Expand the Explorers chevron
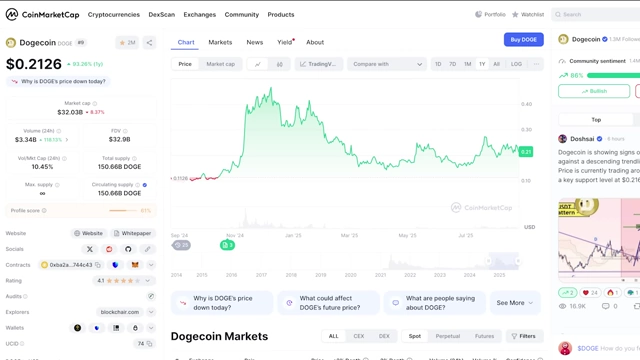Viewport: 640px width, 360px height. tap(151, 312)
